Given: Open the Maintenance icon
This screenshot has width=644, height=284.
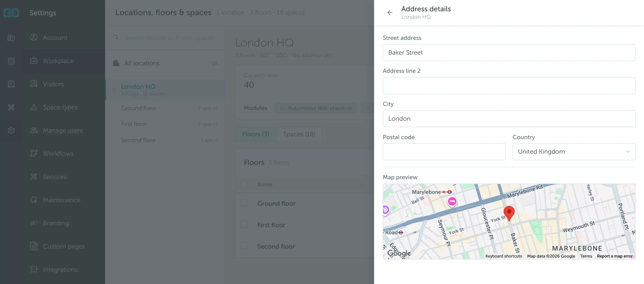Looking at the screenshot, I should click(x=34, y=200).
